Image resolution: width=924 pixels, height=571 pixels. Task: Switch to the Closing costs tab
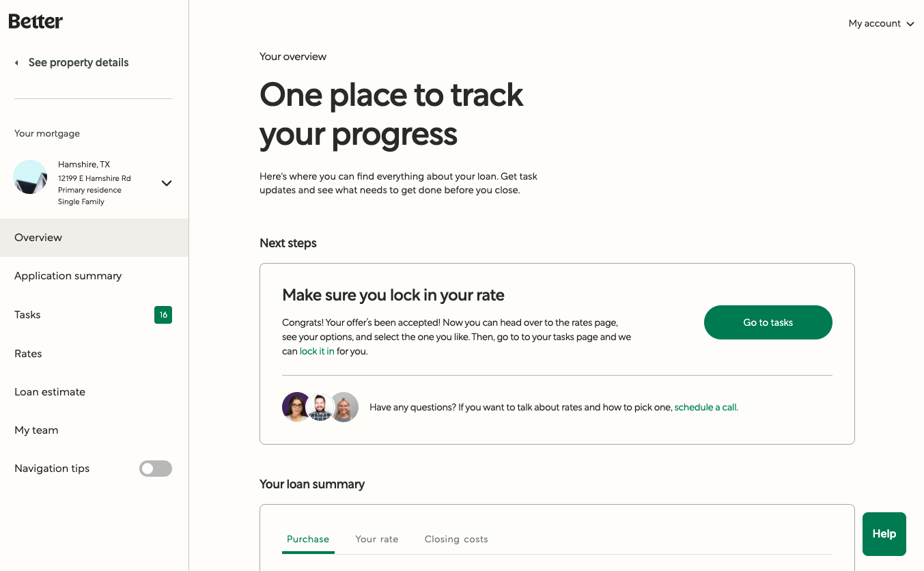tap(456, 540)
